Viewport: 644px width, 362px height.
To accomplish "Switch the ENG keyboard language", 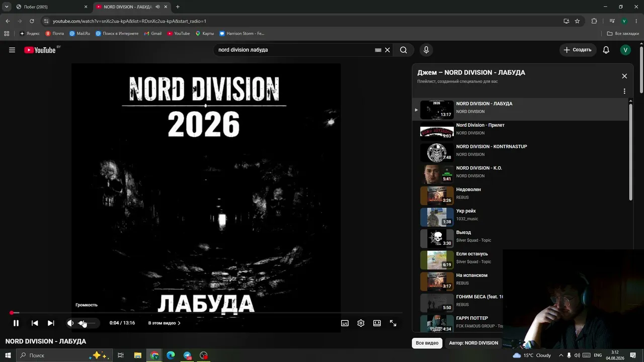I will coord(598,355).
